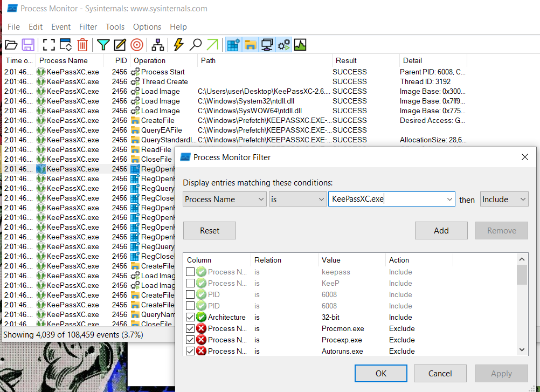Uncheck the Architecture is 32-bit filter

coord(190,317)
